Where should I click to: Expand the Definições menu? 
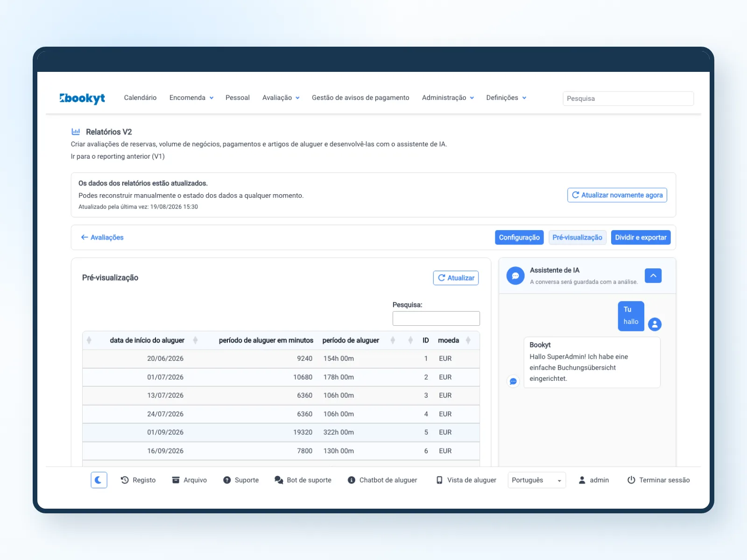pyautogui.click(x=506, y=98)
